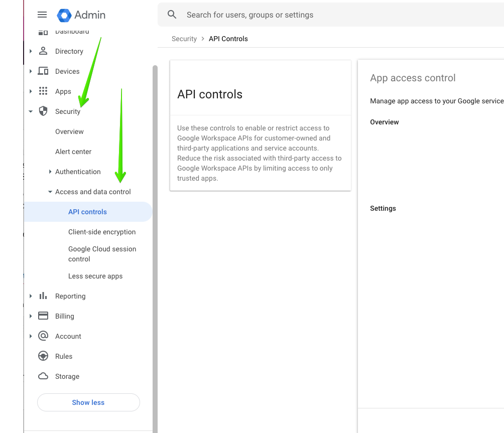Click the Account at-sign icon
The height and width of the screenshot is (433, 504).
click(43, 336)
